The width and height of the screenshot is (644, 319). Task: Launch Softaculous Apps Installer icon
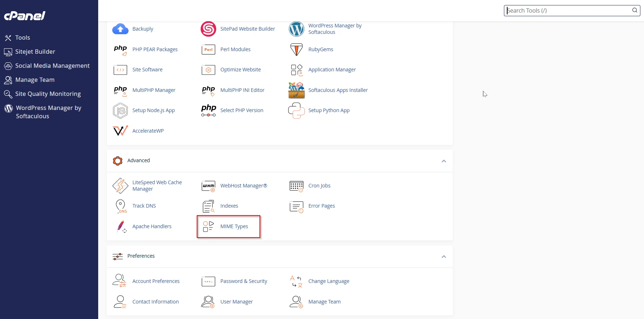pos(296,90)
